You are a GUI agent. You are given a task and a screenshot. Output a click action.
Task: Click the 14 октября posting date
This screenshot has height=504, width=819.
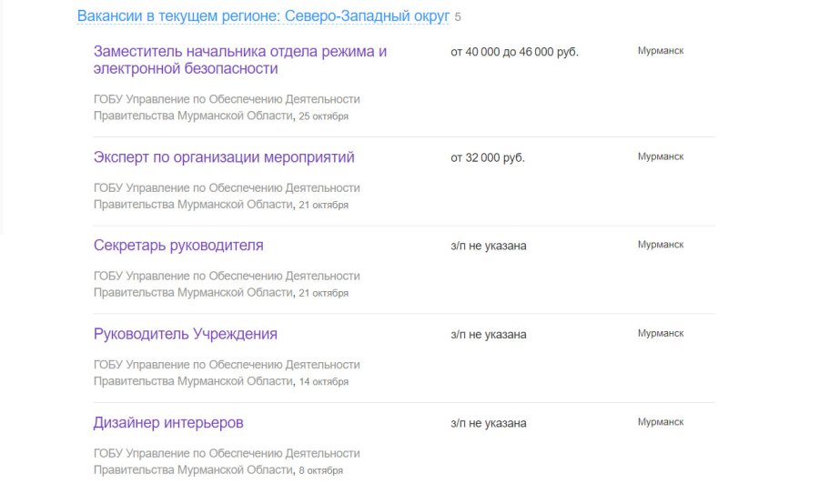323,382
